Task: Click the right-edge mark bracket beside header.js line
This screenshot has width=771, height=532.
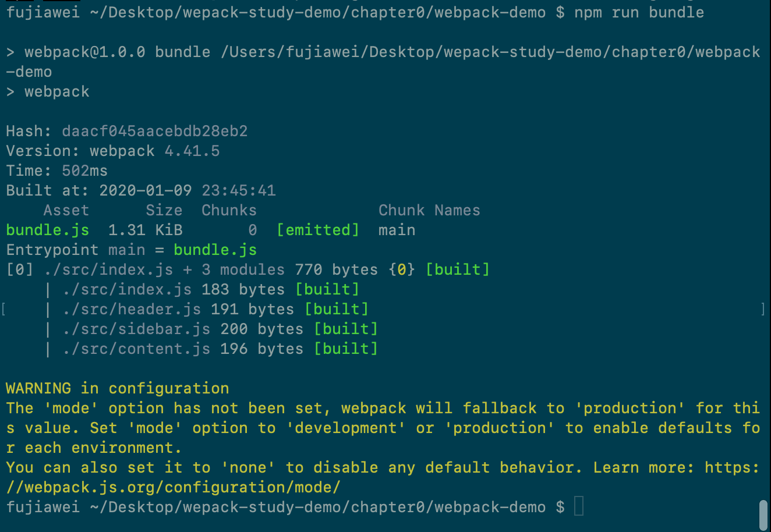Action: click(x=763, y=309)
